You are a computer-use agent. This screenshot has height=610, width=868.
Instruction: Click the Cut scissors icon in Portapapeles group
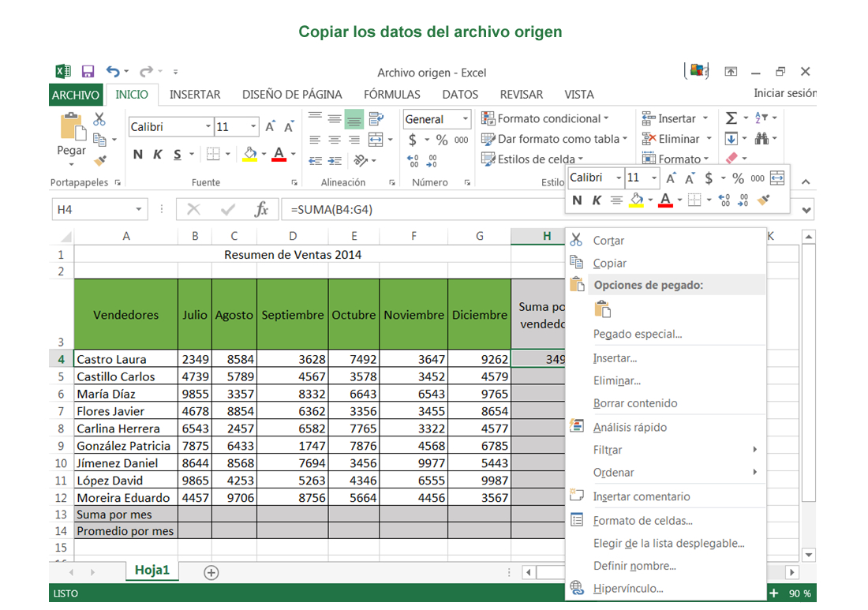click(99, 119)
